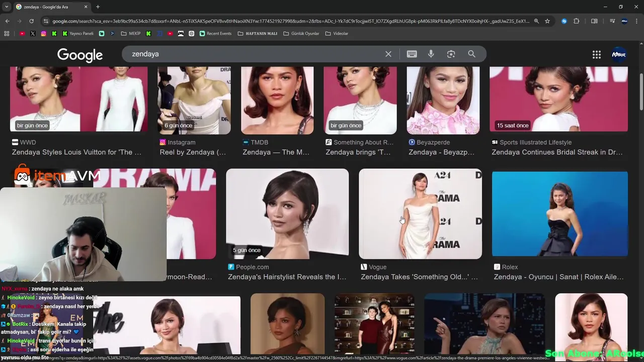Open the Google account avatar
Viewport: 644px width, 362px height.
click(x=619, y=54)
